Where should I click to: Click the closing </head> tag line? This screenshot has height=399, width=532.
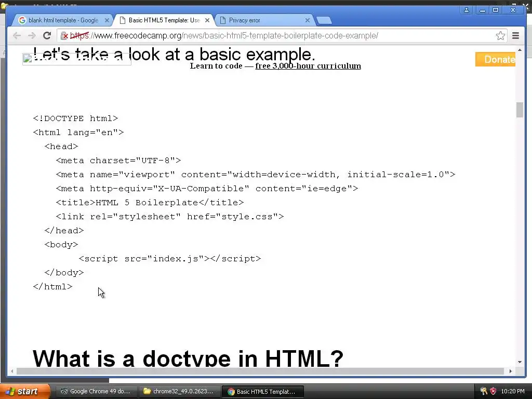[64, 231]
